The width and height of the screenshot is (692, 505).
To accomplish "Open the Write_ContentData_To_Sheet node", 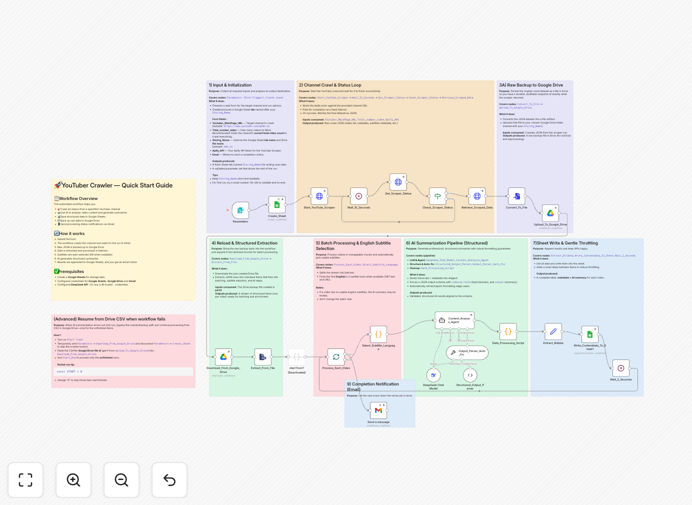I will (590, 335).
